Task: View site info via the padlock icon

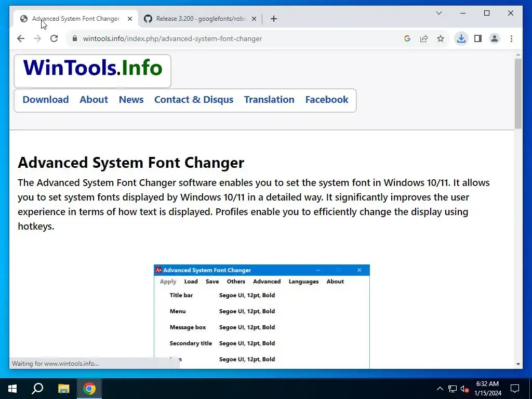Action: (75, 38)
